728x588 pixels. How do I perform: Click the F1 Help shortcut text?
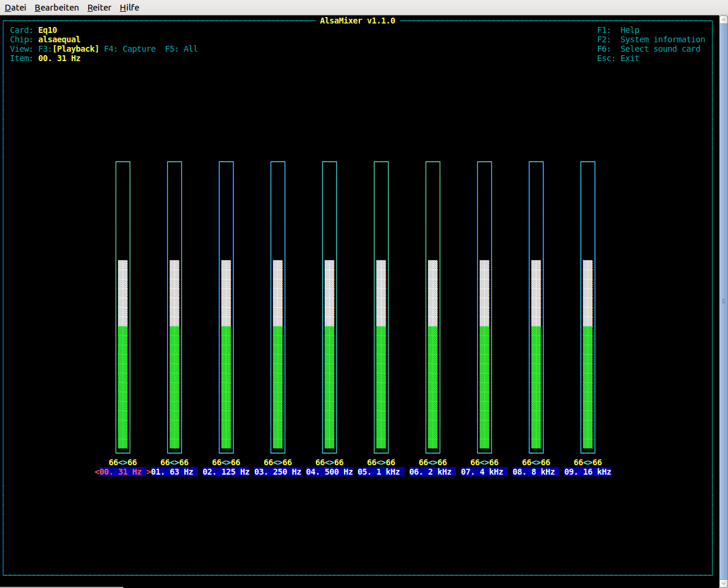618,30
